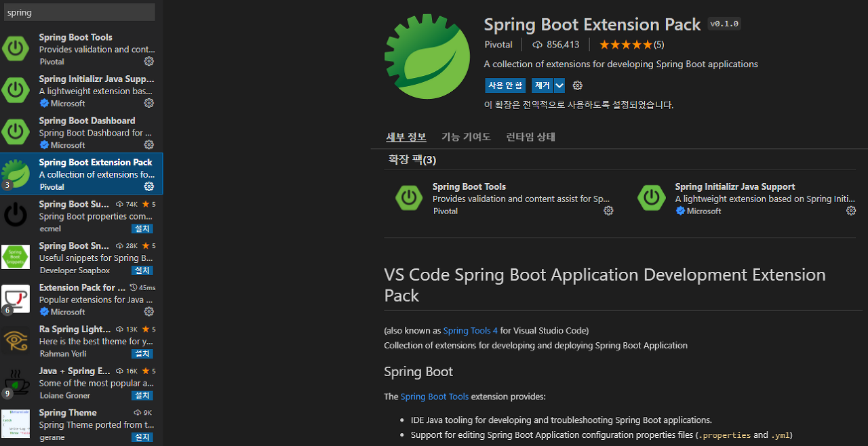868x446 pixels.
Task: Switch to the 기능 기여도 tab
Action: [466, 137]
